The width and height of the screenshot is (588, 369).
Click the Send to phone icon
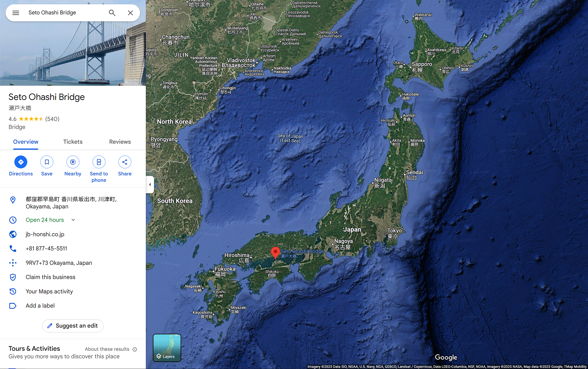pyautogui.click(x=99, y=162)
